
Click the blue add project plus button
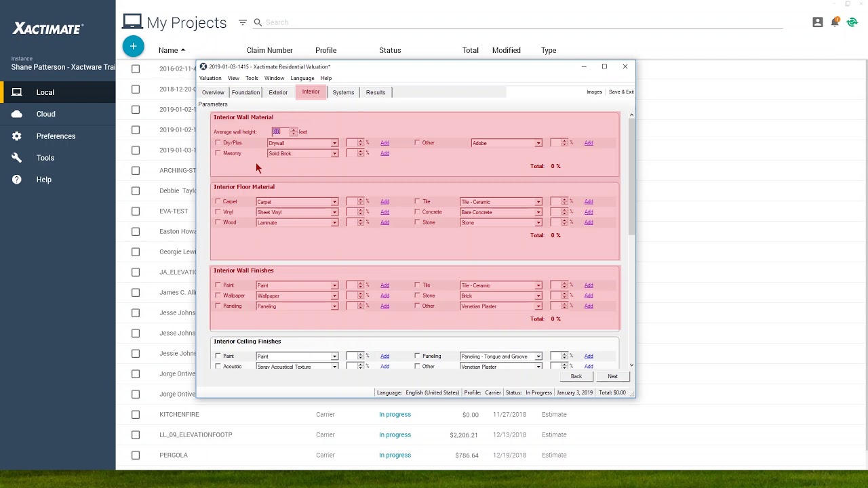(134, 46)
